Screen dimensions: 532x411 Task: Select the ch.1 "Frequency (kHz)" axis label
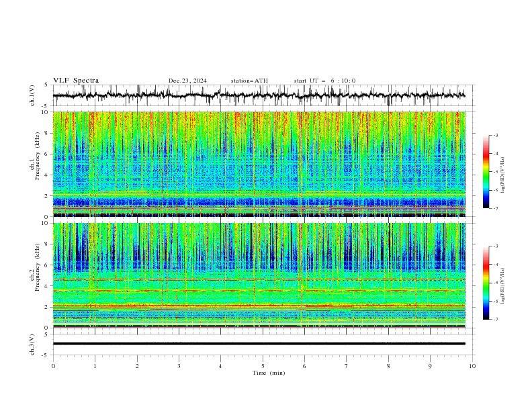tap(38, 156)
